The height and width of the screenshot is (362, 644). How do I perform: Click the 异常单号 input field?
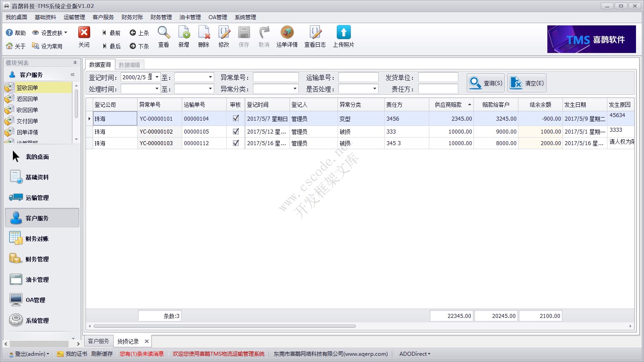[x=276, y=77]
